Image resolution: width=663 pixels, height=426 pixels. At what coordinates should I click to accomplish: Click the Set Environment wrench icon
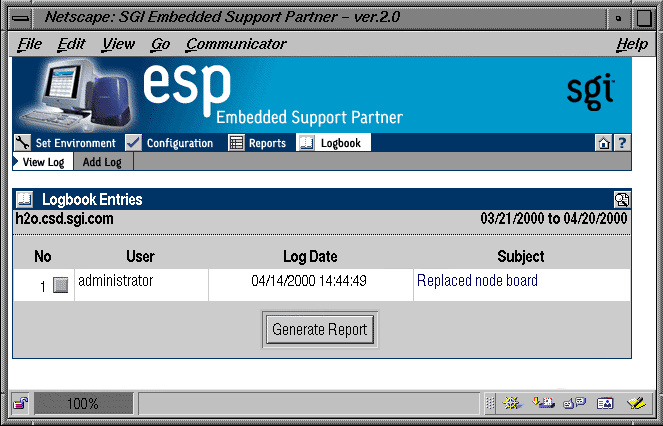(x=22, y=143)
